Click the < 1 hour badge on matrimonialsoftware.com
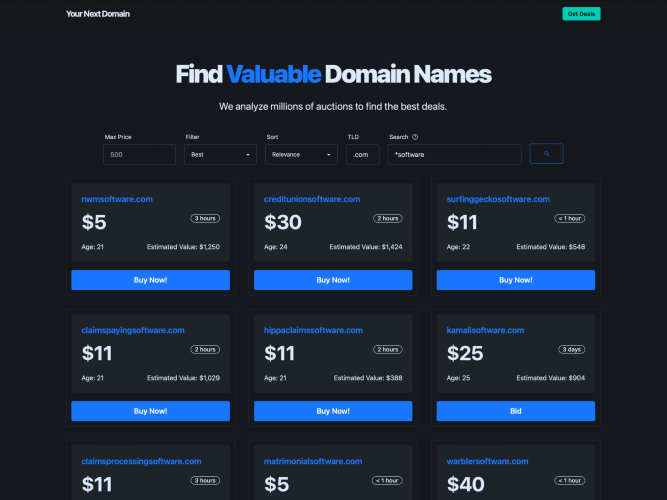The image size is (667, 500). (387, 480)
